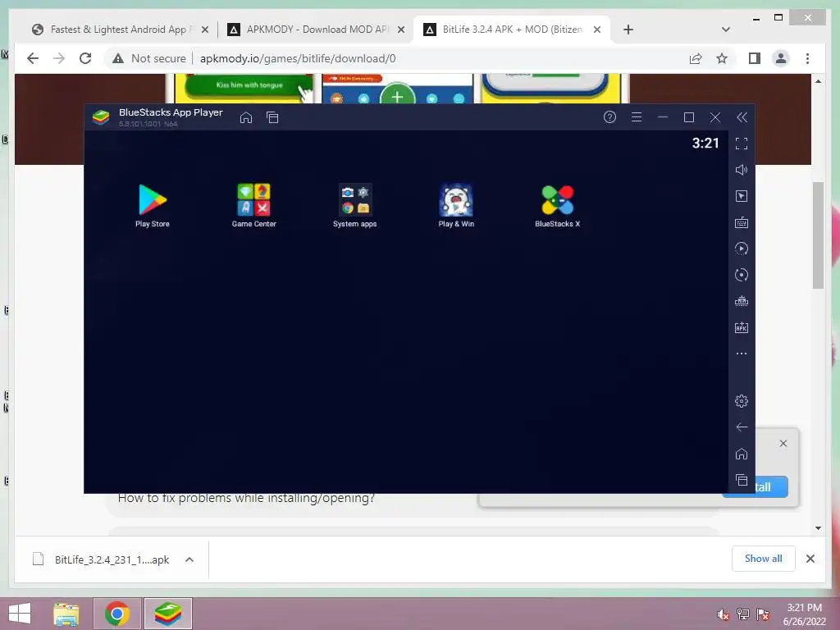This screenshot has width=840, height=630.
Task: Share this page from Chrome address bar
Action: pos(696,58)
